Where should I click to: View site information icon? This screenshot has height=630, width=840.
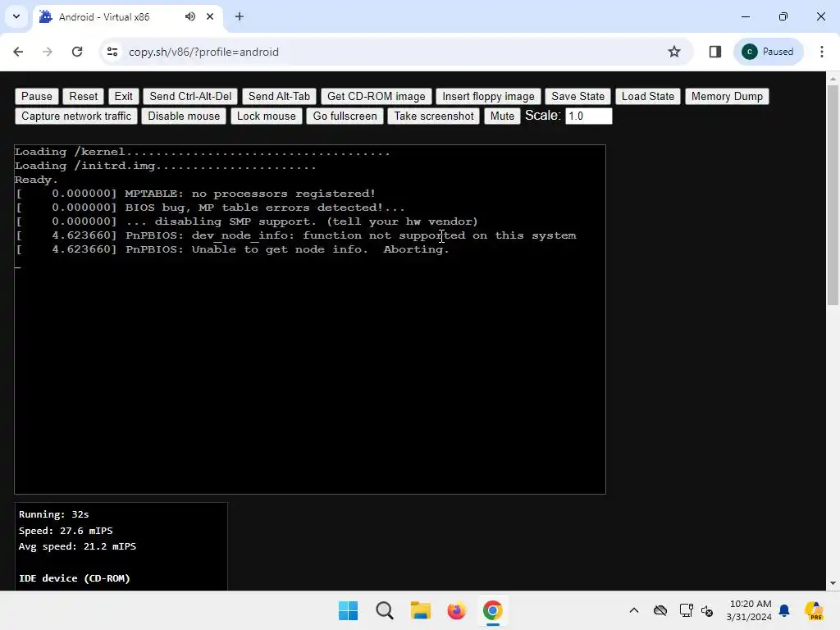[x=112, y=52]
